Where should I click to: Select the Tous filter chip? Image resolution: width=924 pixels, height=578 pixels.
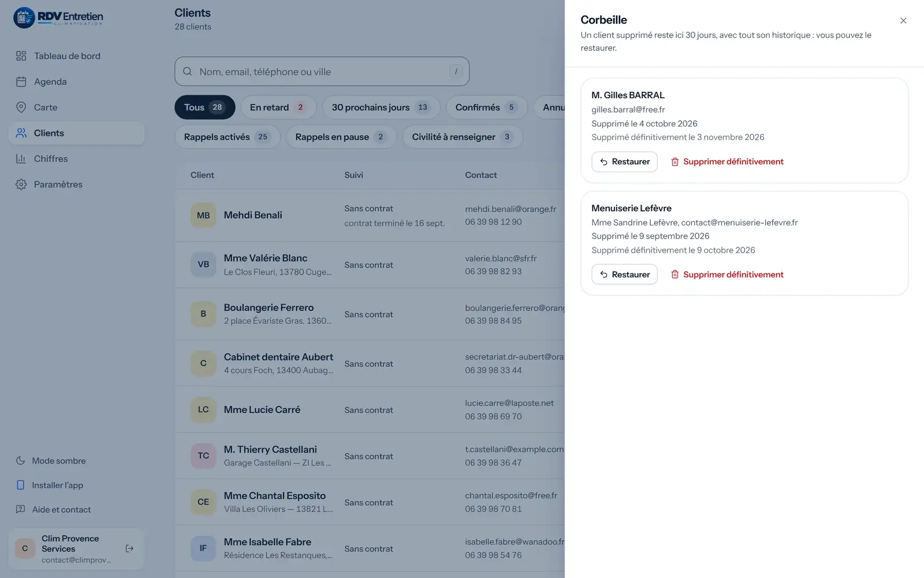(x=204, y=108)
